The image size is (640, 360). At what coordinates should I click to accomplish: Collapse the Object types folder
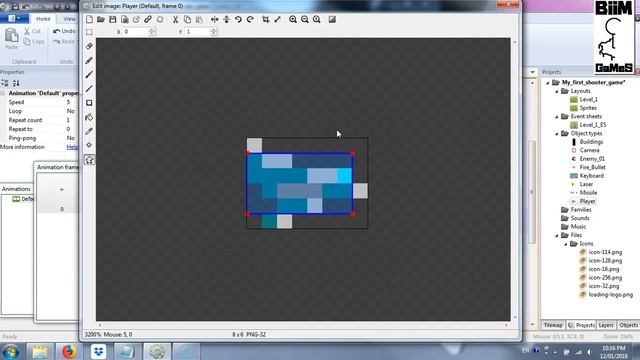(x=557, y=133)
